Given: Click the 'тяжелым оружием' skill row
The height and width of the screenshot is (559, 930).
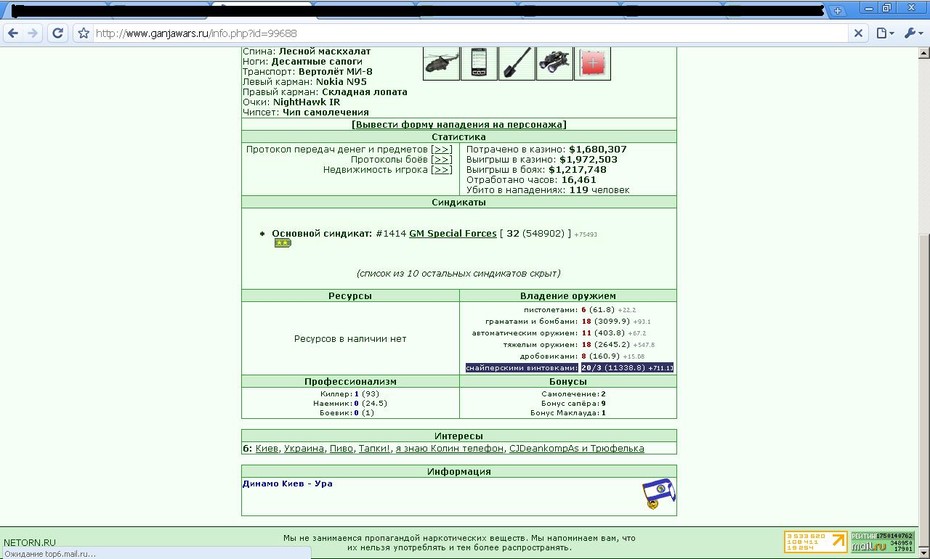Looking at the screenshot, I should pos(579,344).
